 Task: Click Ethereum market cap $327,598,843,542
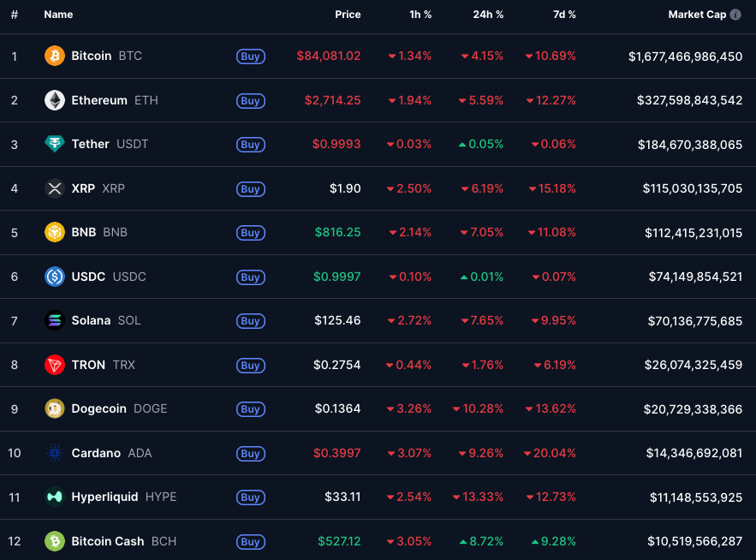click(x=689, y=100)
